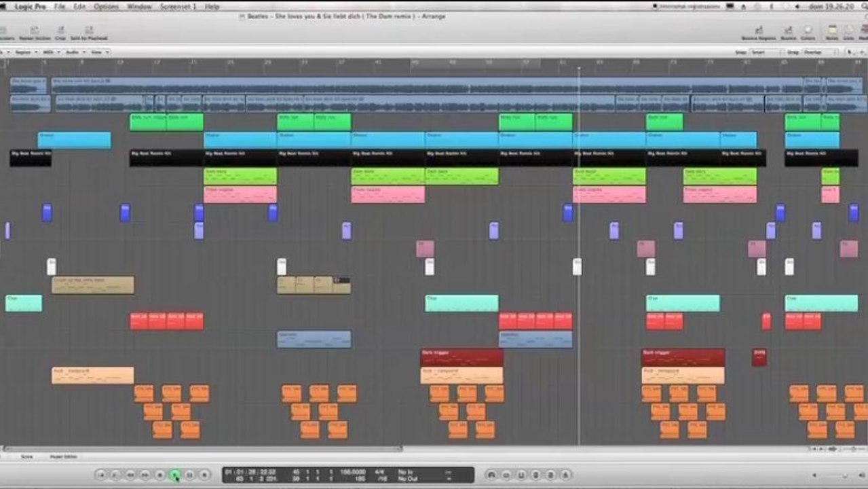Click the Record transport button

(x=204, y=475)
